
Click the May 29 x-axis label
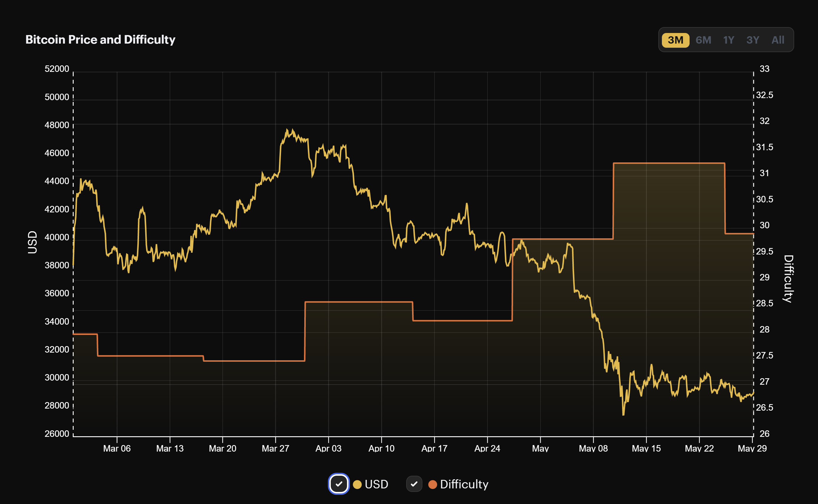tap(752, 448)
